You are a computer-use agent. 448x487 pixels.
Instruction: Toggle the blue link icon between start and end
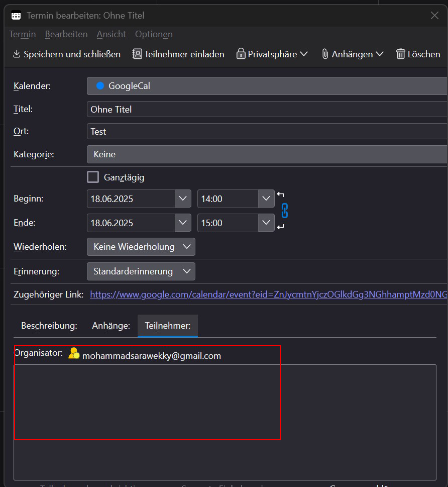pos(284,211)
